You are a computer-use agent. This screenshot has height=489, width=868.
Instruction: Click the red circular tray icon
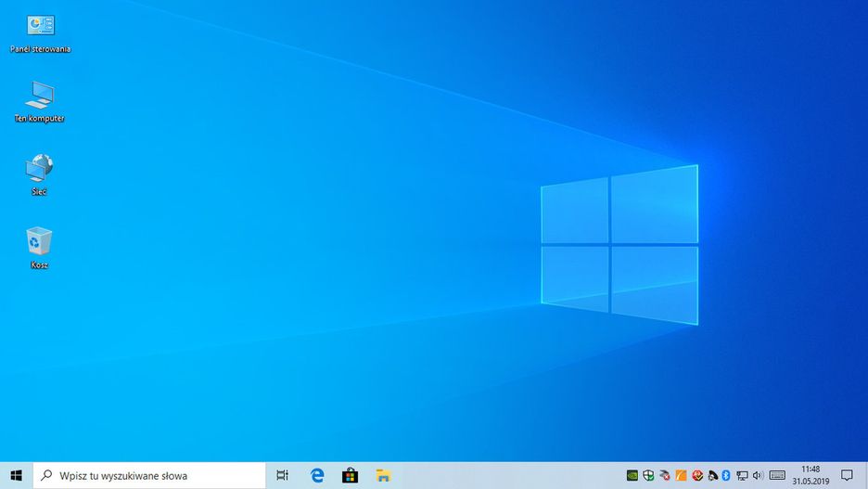tap(696, 475)
